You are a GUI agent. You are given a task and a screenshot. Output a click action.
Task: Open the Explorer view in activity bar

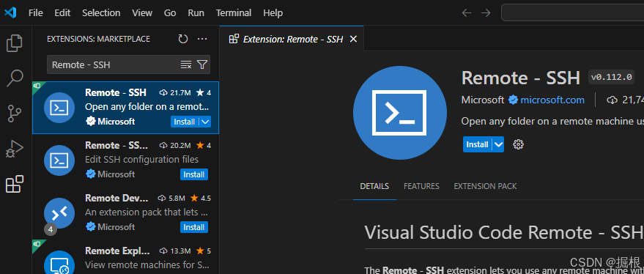[x=15, y=43]
